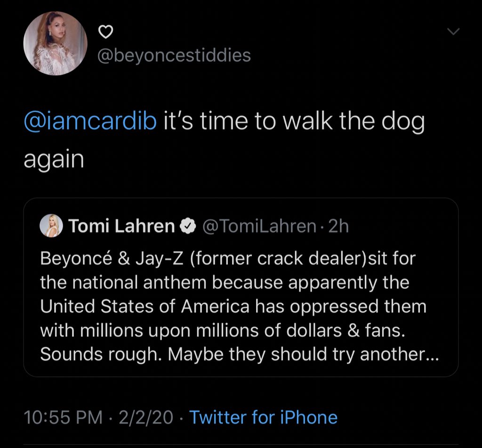Click the word "again" in the tweet
This screenshot has height=448, width=482.
coord(54,159)
